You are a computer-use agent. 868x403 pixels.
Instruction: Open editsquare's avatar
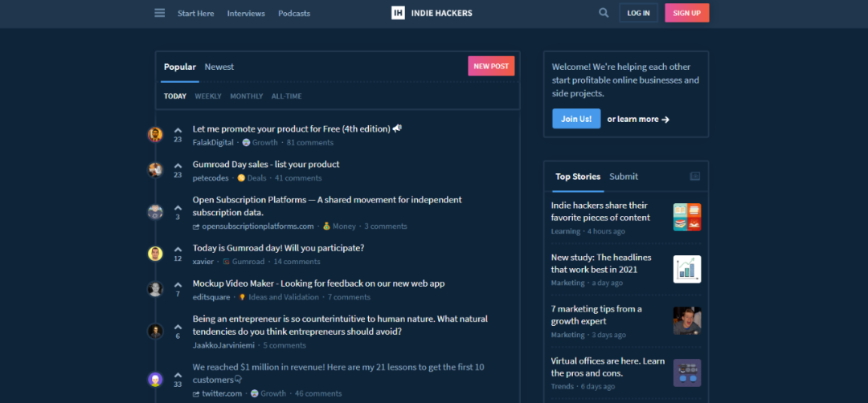click(156, 289)
